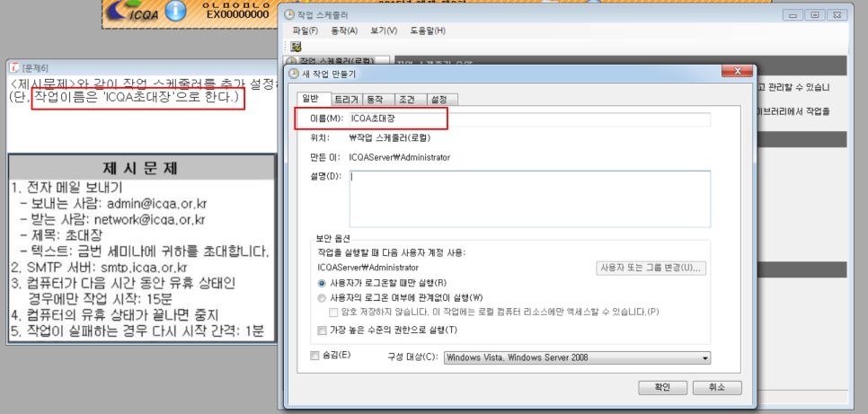
Task: Close the new task dialog
Action: 737,72
